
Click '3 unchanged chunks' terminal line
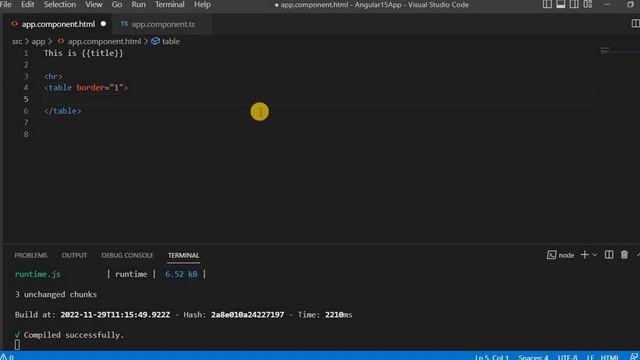[56, 294]
